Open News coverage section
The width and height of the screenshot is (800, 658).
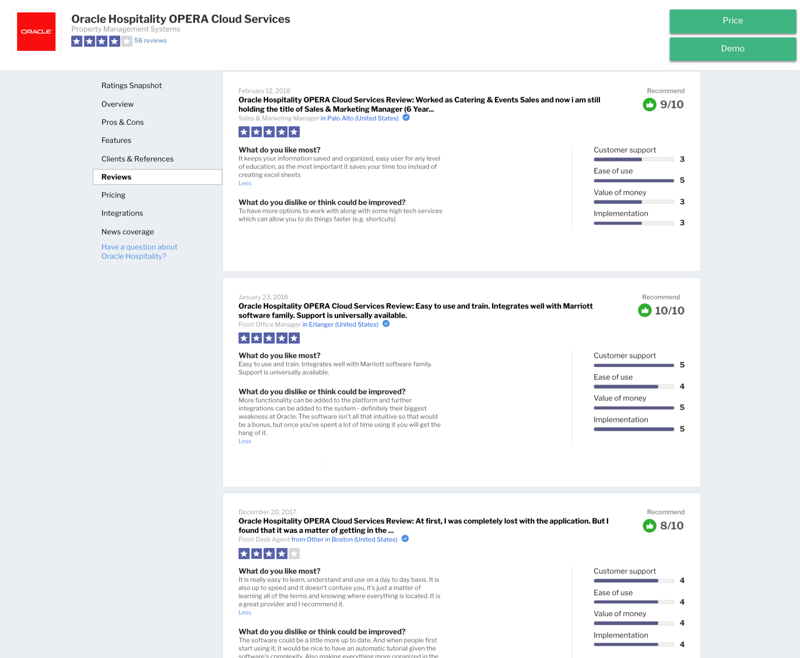tap(128, 232)
